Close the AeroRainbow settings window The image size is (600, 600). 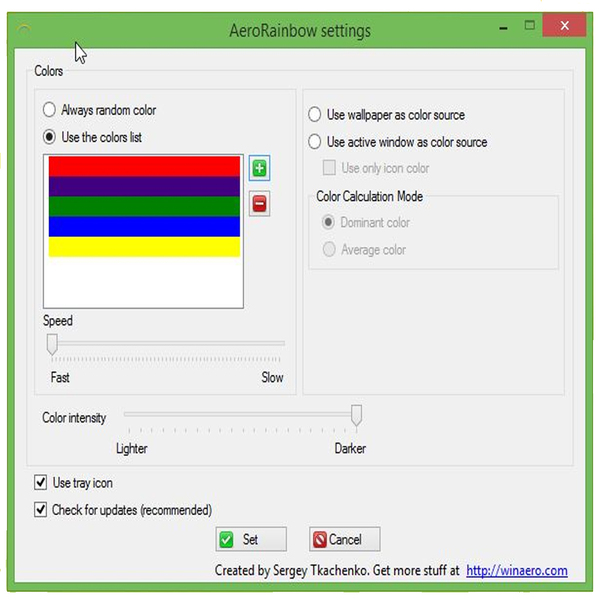564,25
